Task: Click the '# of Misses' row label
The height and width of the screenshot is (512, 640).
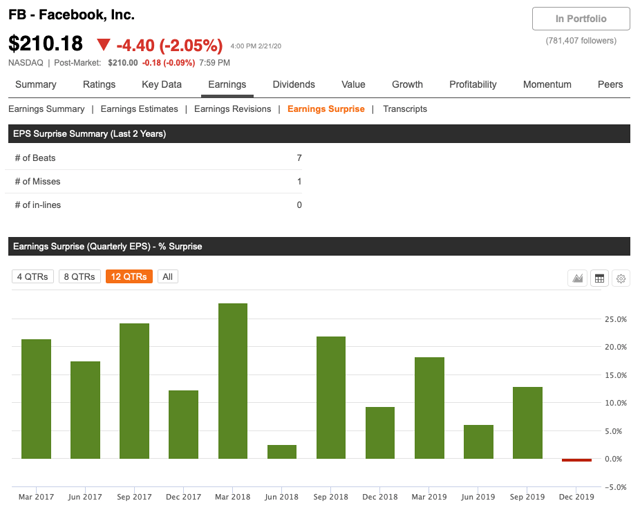Action: coord(38,182)
